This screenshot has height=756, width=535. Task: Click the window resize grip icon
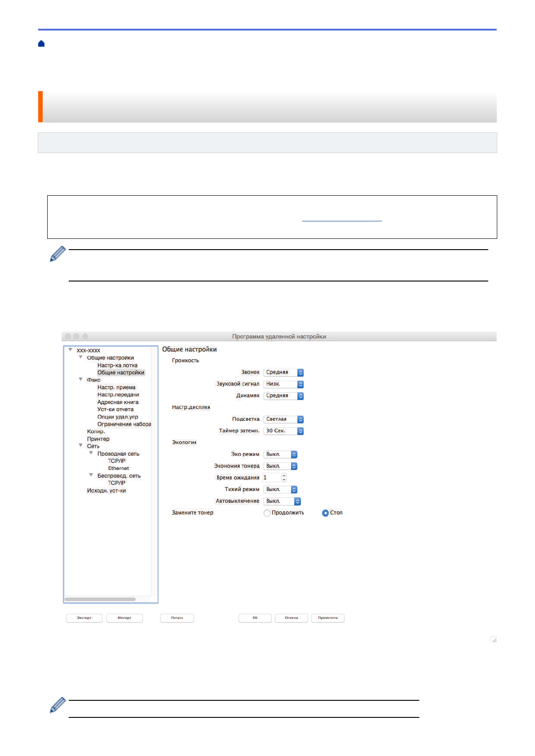(x=493, y=639)
